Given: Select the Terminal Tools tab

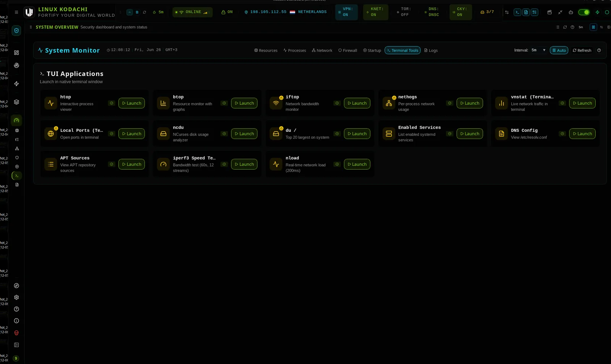Looking at the screenshot, I should coord(402,50).
